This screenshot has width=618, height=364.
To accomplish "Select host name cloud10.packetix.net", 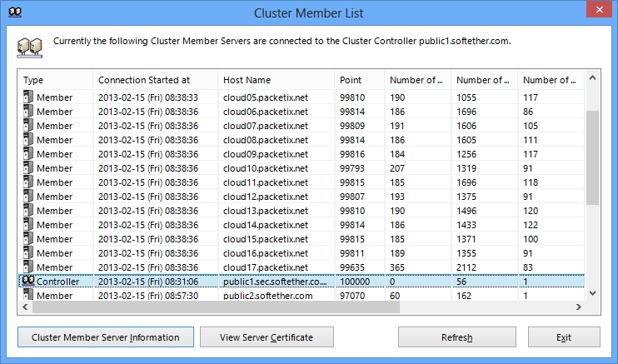I will point(266,168).
